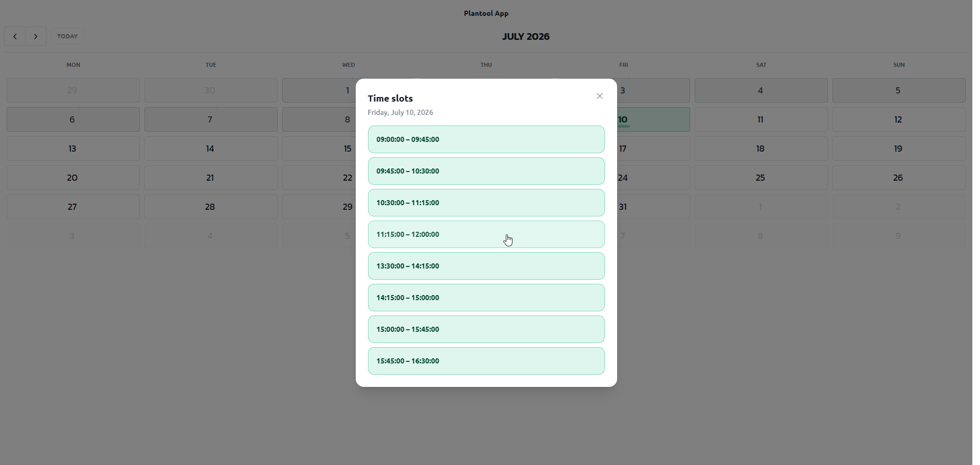980x465 pixels.
Task: Pick the 15:00:00 – 15:45:00 slot
Action: [486, 329]
